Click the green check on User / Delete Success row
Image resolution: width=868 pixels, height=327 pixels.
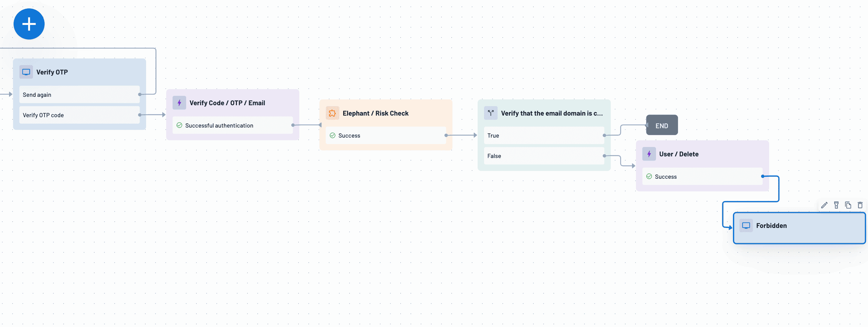[649, 176]
